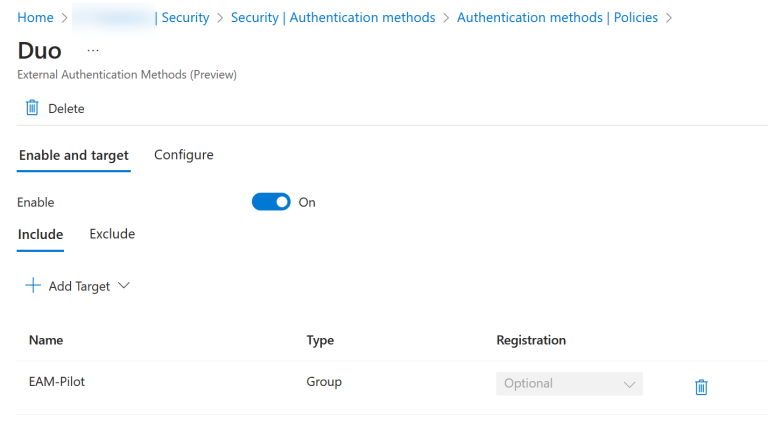Switch to the Configure tab
Viewport: 768px width, 436px height.
click(x=183, y=155)
